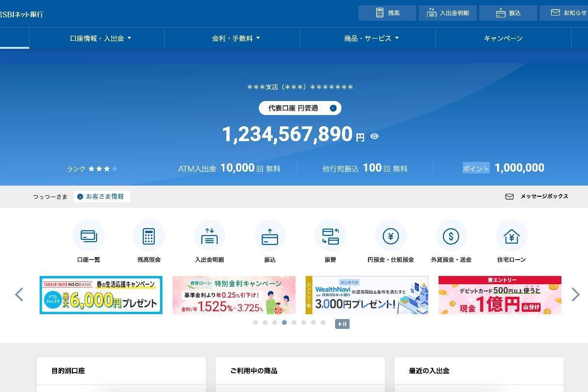Select the fourth active carousel dot
The image size is (588, 392).
click(284, 322)
